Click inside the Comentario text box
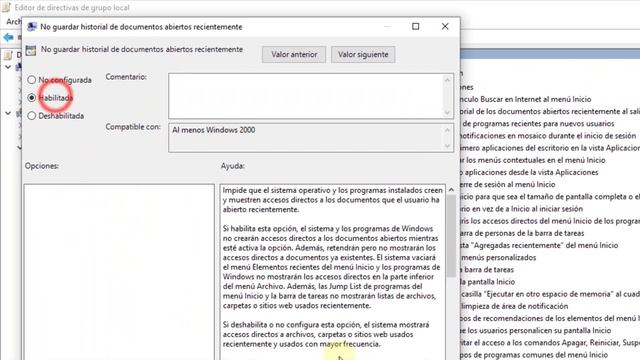 pyautogui.click(x=306, y=96)
